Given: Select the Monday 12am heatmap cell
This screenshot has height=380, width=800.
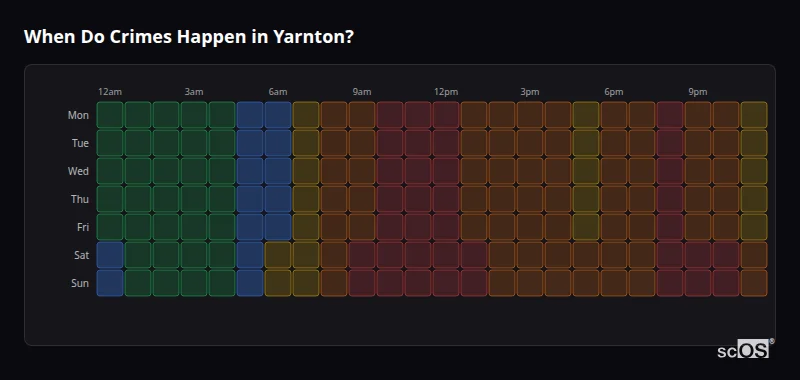Looking at the screenshot, I should coord(110,115).
